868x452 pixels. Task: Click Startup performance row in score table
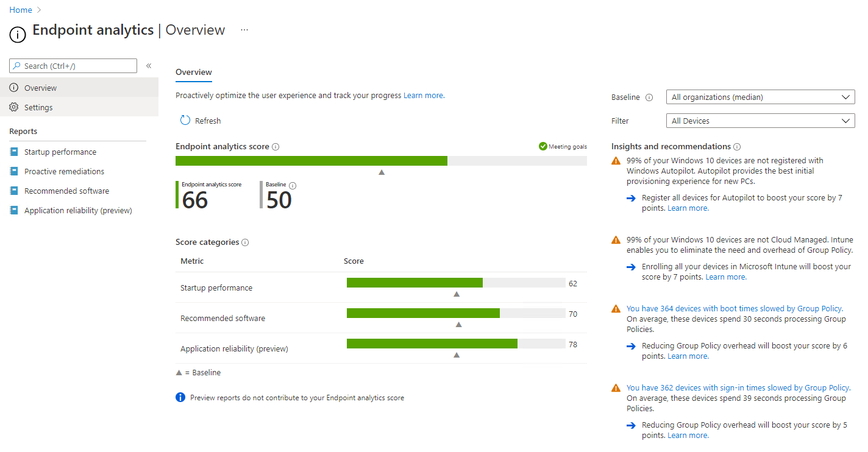216,288
